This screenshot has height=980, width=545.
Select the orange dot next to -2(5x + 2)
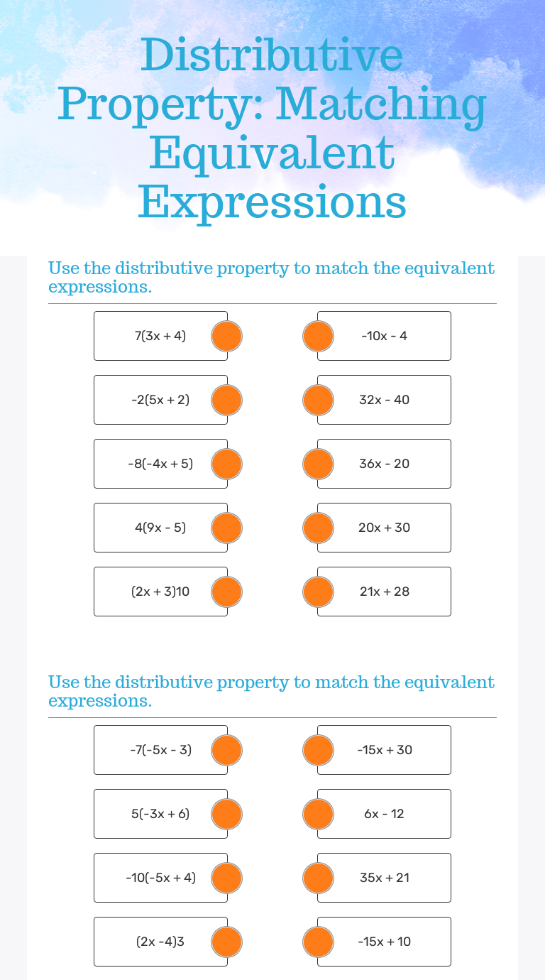(227, 400)
